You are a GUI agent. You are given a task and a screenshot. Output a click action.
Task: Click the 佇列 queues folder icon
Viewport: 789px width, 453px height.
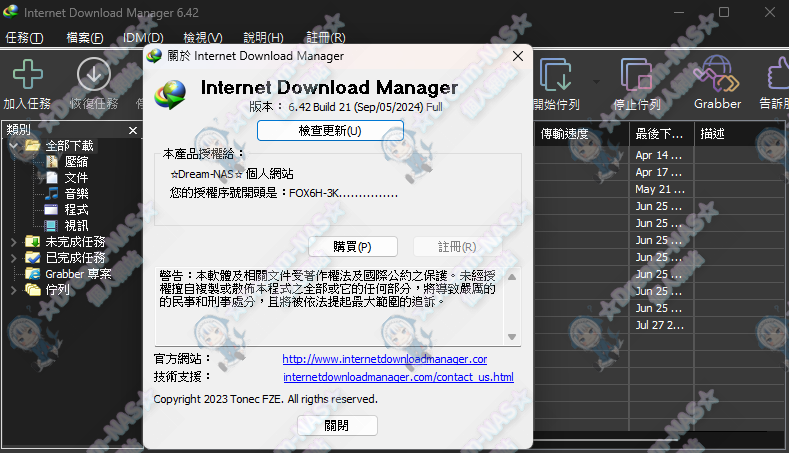click(x=33, y=290)
